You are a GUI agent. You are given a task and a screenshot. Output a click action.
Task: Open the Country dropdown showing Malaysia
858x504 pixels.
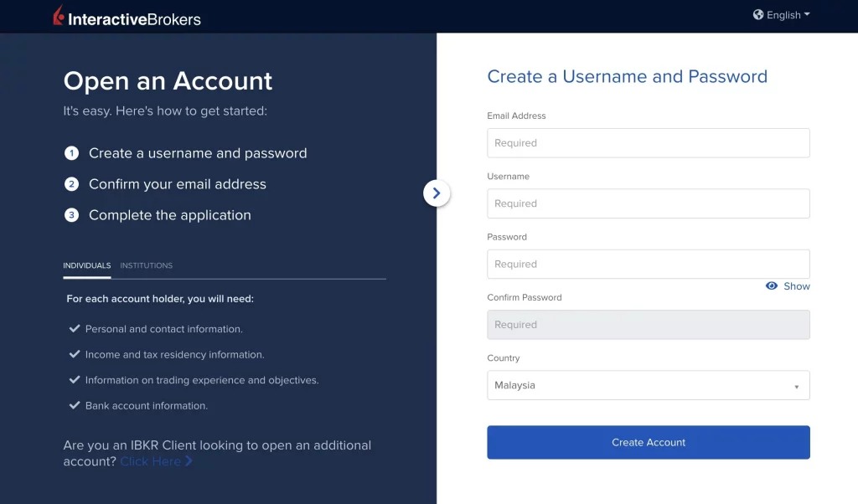tap(648, 385)
